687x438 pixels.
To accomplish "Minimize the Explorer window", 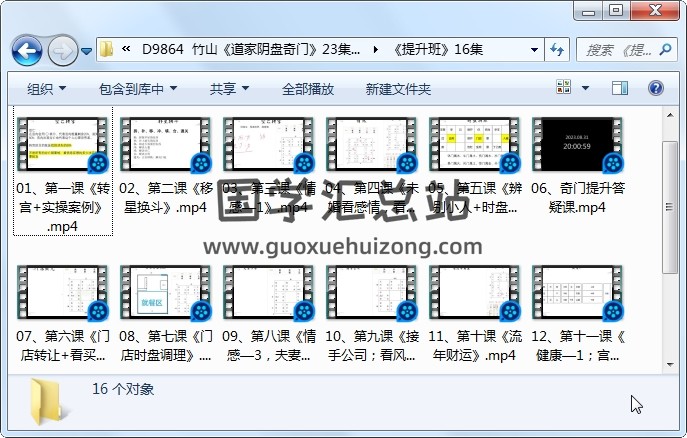I will click(588, 11).
